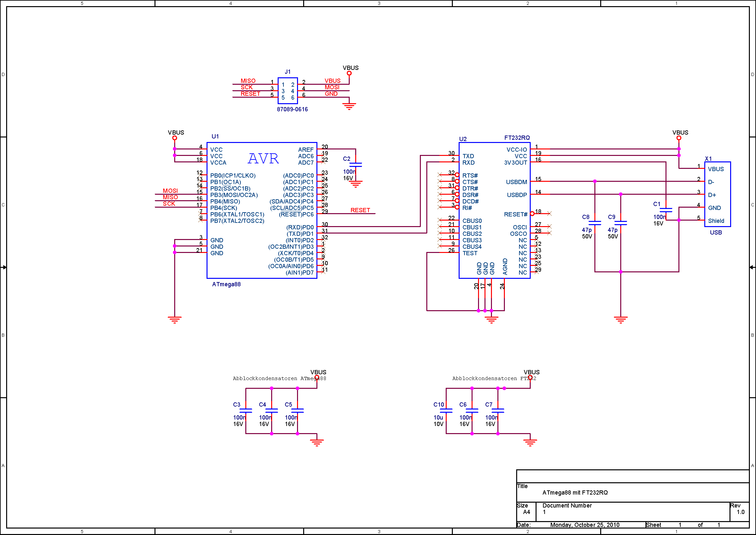Click ground symbol of FT232 decoupling capacitors

(530, 443)
